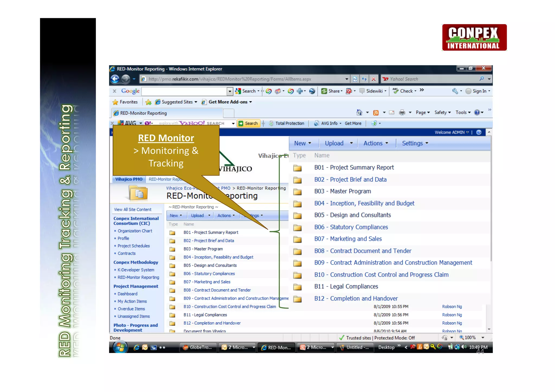Image resolution: width=555 pixels, height=392 pixels.
Task: Open the Overdue Items link
Action: click(x=131, y=309)
